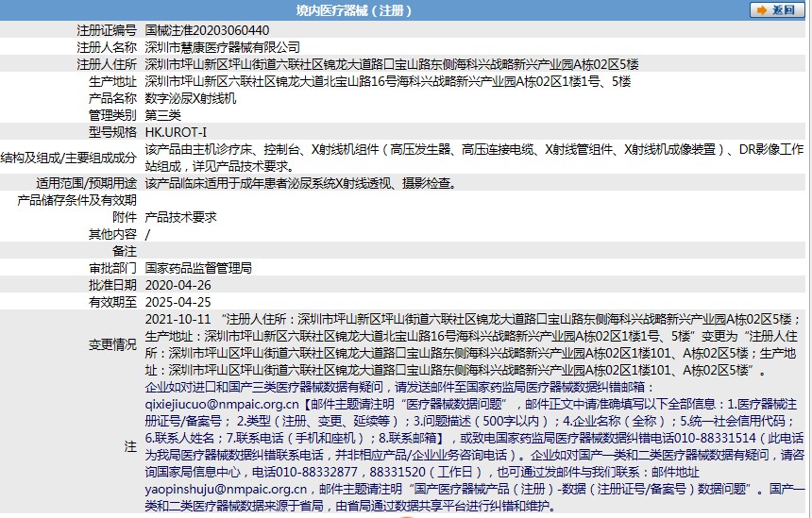812x518 pixels.
Task: Select registration number 国械注准20203060440
Action: [x=207, y=30]
